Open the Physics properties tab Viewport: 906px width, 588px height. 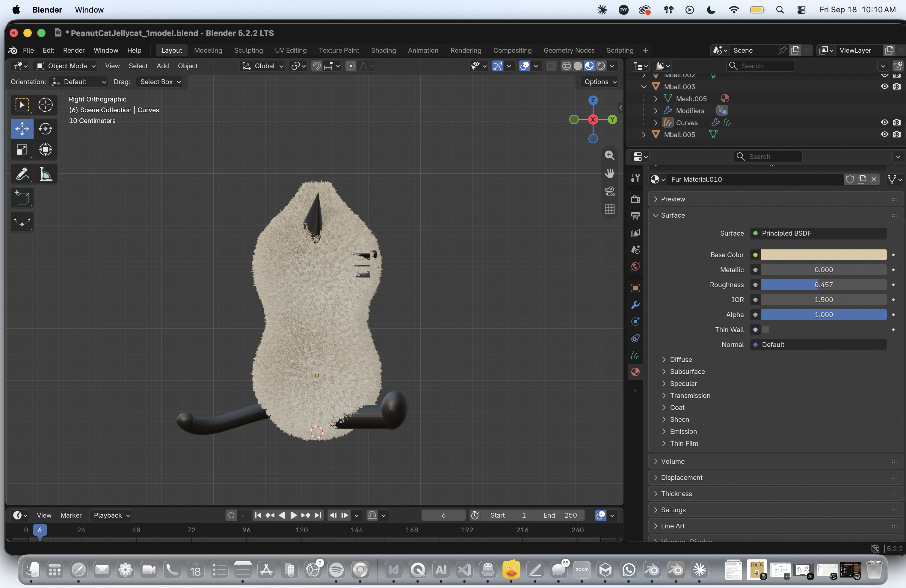(x=635, y=321)
